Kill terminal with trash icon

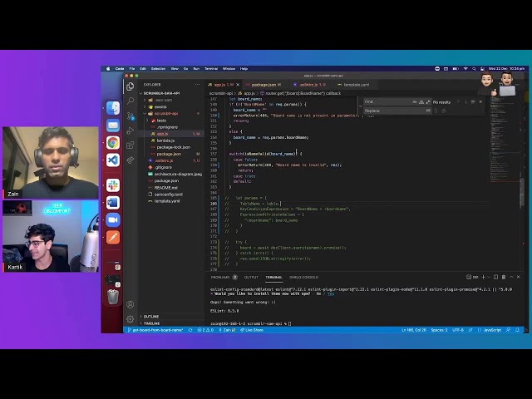pyautogui.click(x=504, y=277)
